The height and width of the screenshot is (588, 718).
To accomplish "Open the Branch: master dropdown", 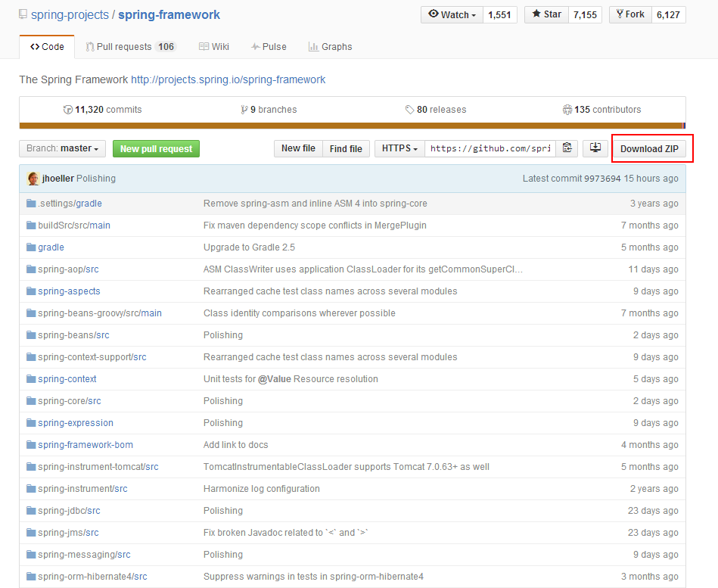I will pyautogui.click(x=62, y=148).
